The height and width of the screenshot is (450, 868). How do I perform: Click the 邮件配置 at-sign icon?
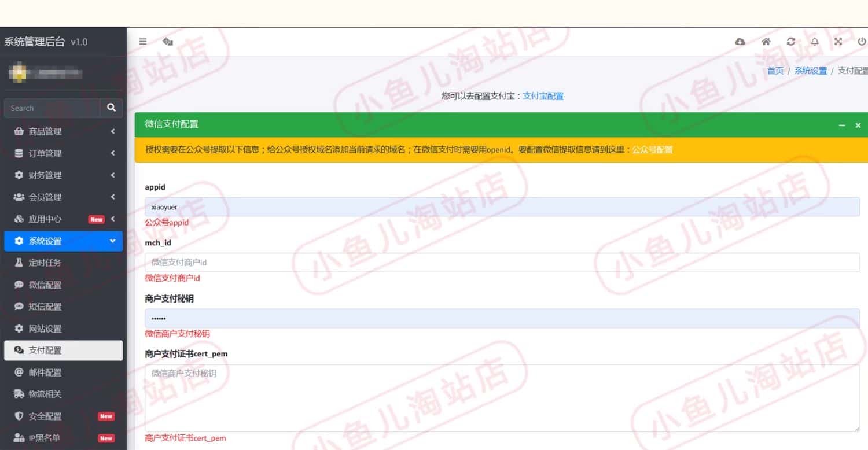19,372
